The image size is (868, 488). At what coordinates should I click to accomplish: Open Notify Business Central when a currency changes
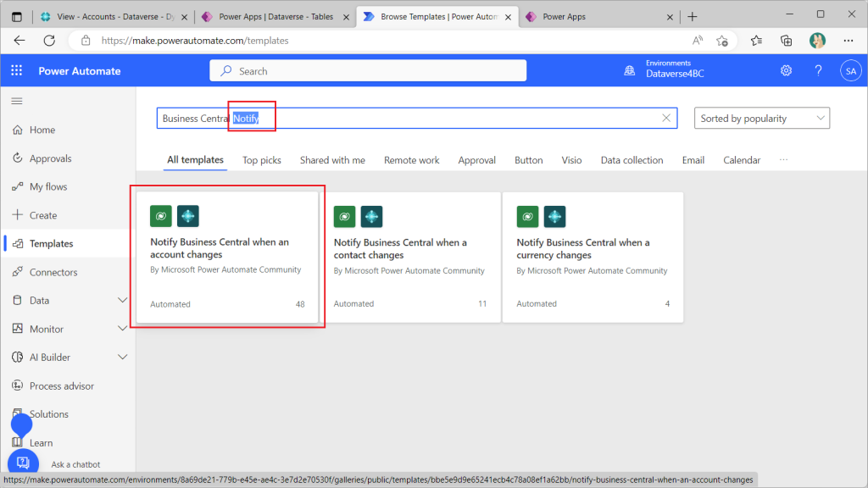coord(593,258)
